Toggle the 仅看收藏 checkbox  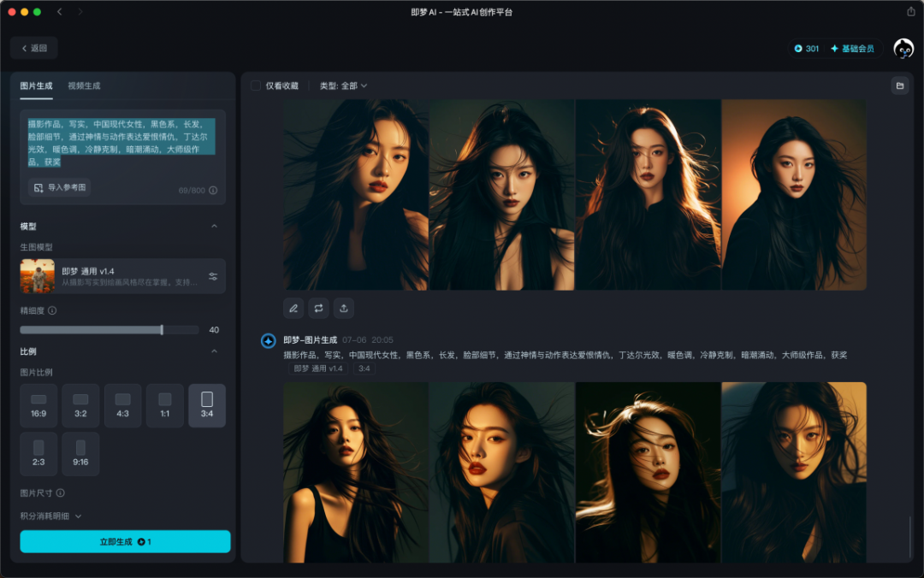[x=256, y=86]
